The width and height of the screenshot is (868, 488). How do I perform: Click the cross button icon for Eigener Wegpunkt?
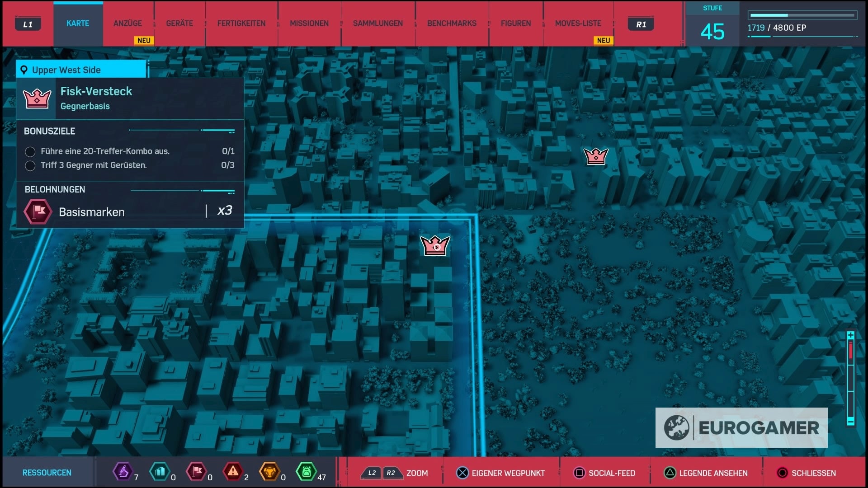[462, 473]
